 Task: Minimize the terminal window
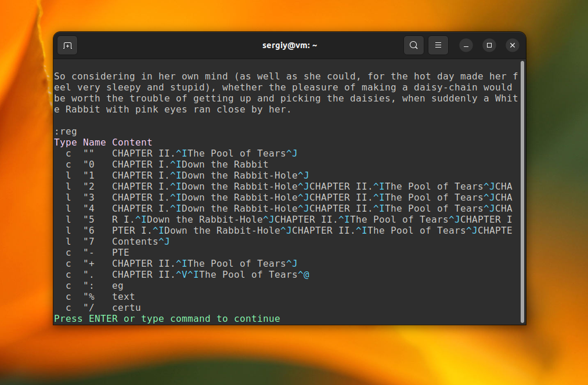tap(466, 45)
